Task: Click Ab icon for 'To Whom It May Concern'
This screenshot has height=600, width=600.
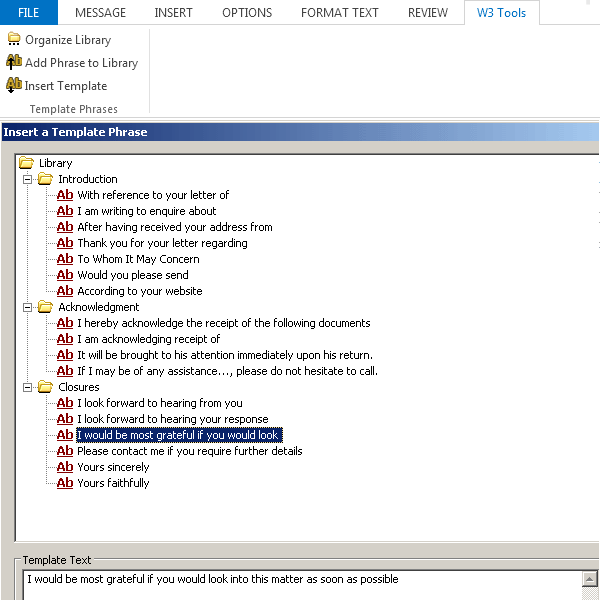Action: [x=65, y=259]
